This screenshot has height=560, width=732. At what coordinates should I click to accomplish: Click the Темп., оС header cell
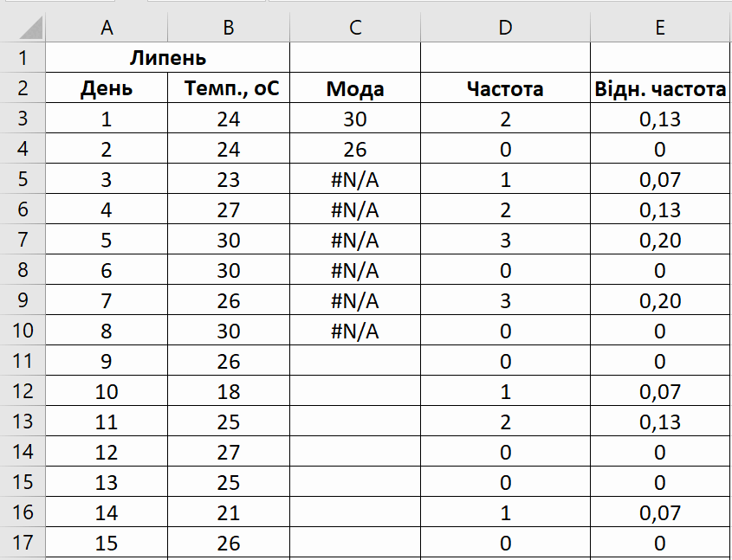pyautogui.click(x=229, y=88)
